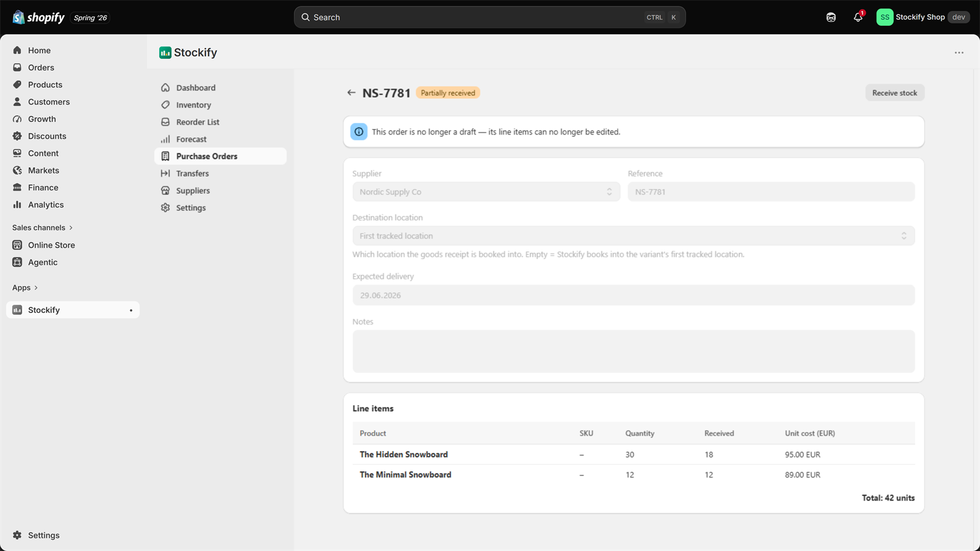Open Shopify Settings at sidebar bottom

click(43, 535)
